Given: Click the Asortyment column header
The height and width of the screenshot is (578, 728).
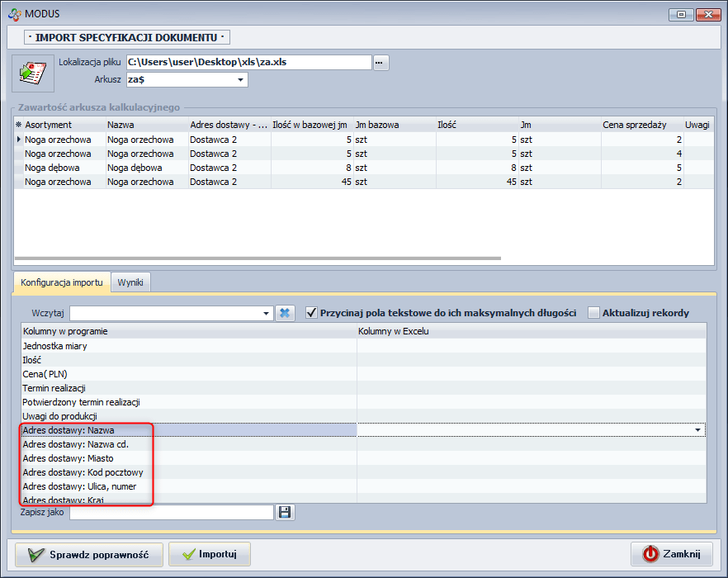Looking at the screenshot, I should click(64, 125).
